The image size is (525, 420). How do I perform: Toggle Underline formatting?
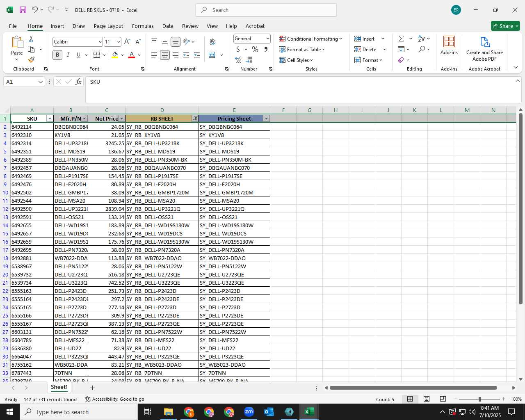pos(78,55)
